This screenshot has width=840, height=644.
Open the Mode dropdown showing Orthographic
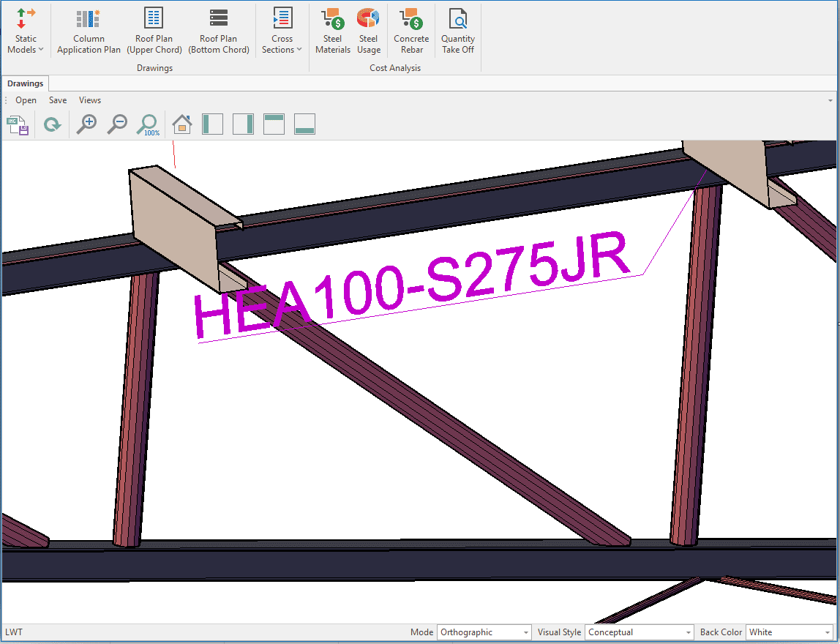point(484,632)
